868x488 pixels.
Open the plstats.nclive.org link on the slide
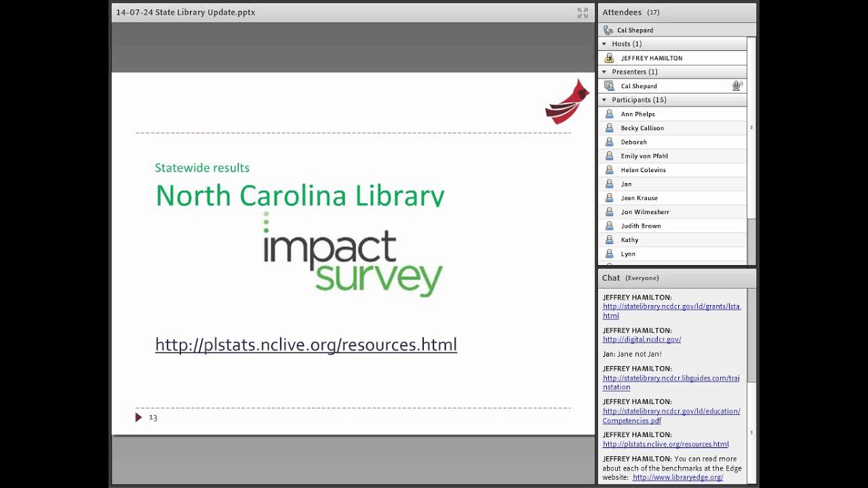[x=306, y=344]
